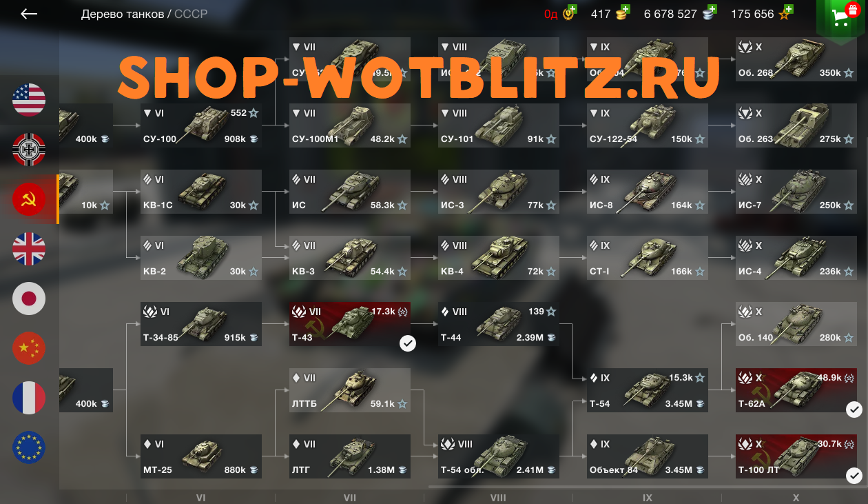
Task: Select the China nation flag
Action: [29, 348]
